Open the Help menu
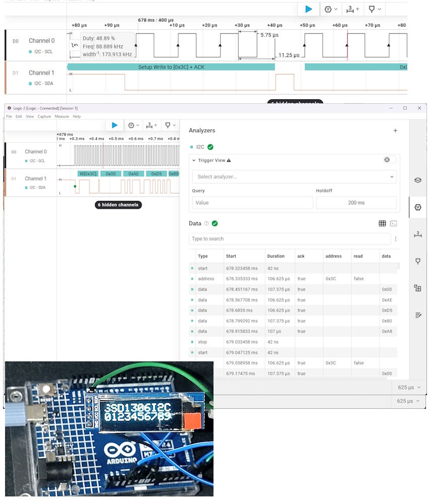 (x=77, y=116)
